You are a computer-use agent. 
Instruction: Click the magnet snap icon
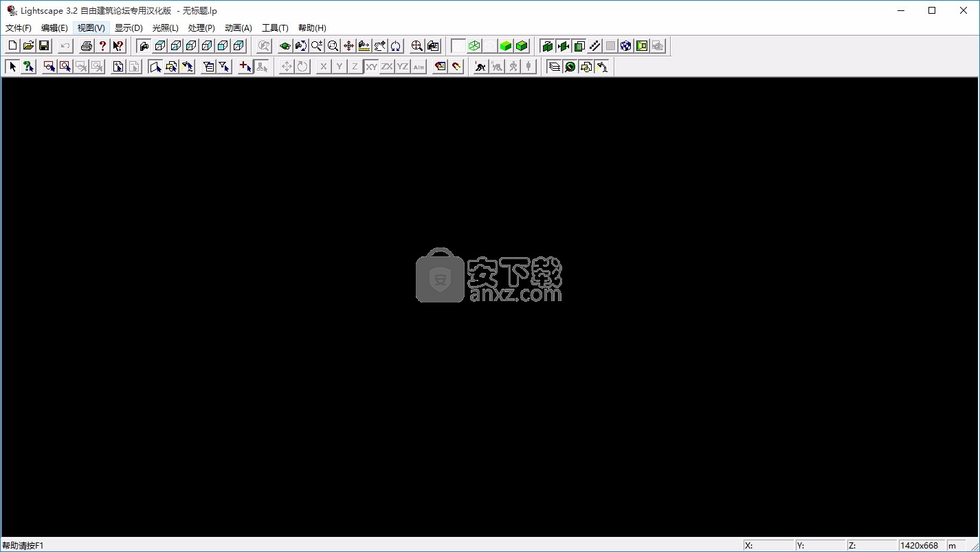456,67
